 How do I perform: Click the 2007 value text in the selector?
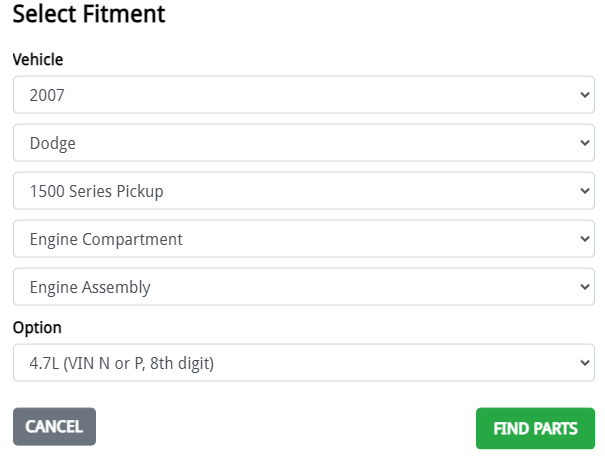(47, 95)
